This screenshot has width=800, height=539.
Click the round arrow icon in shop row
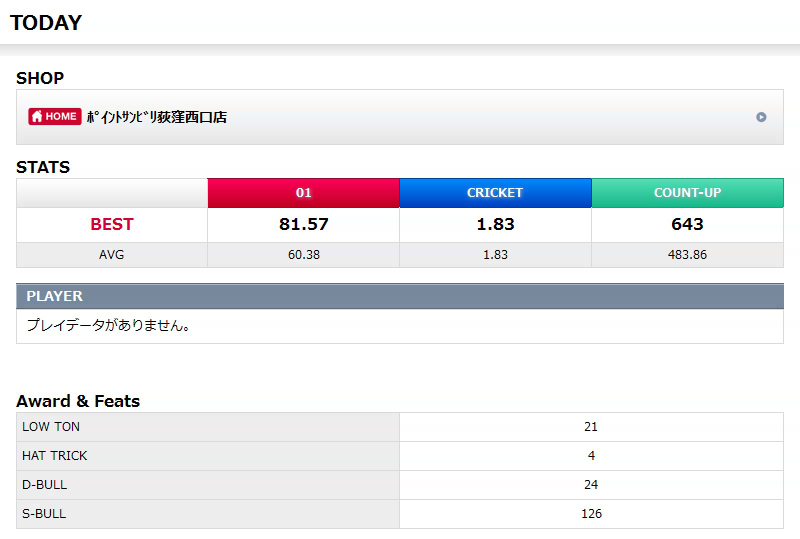[x=761, y=117]
